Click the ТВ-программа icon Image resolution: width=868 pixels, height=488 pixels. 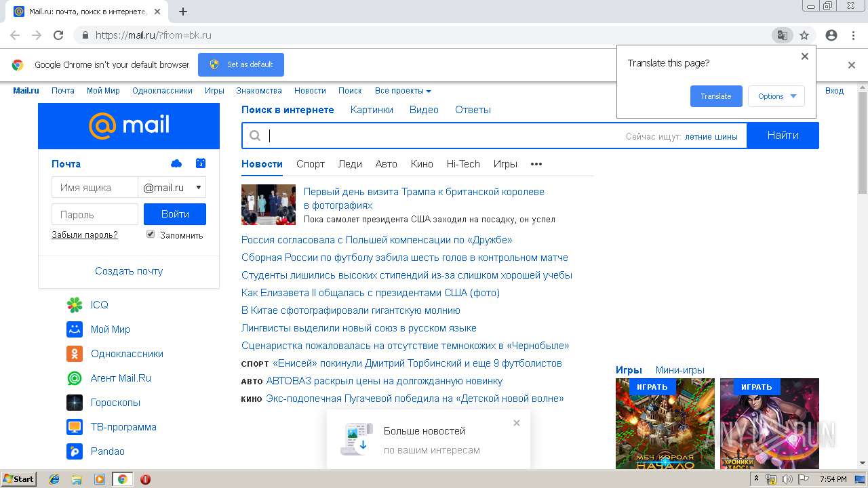(x=75, y=427)
